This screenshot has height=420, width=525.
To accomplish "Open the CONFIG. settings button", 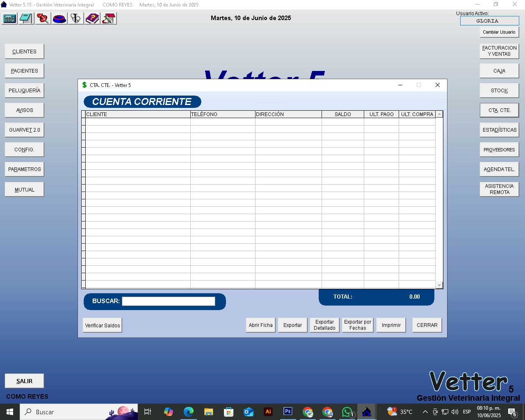I will coord(24,149).
